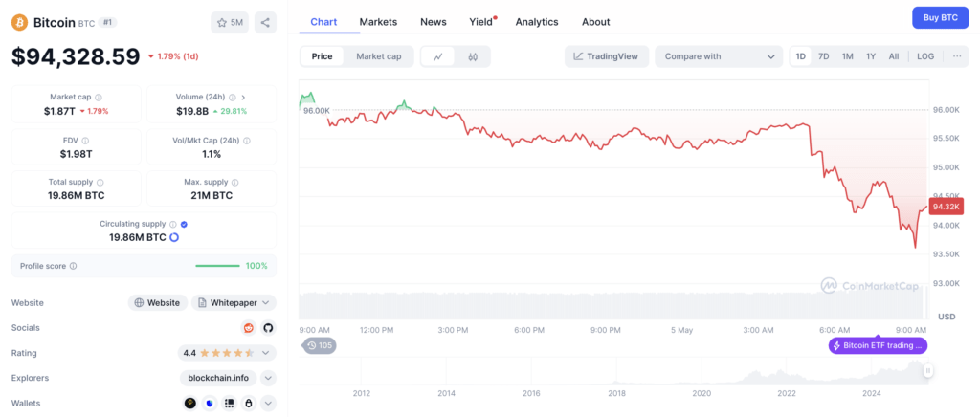Expand the Rating 4.4 dropdown
Screen dimensions: 980x417
(226, 353)
